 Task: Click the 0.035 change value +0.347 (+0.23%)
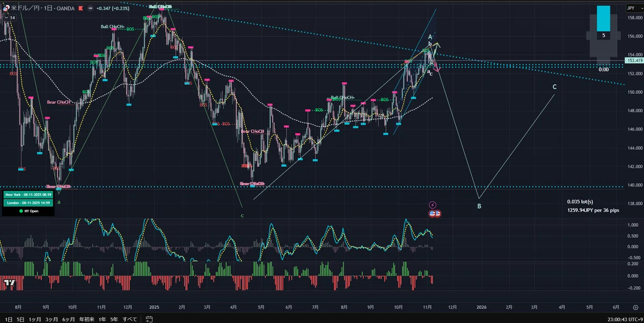113,9
